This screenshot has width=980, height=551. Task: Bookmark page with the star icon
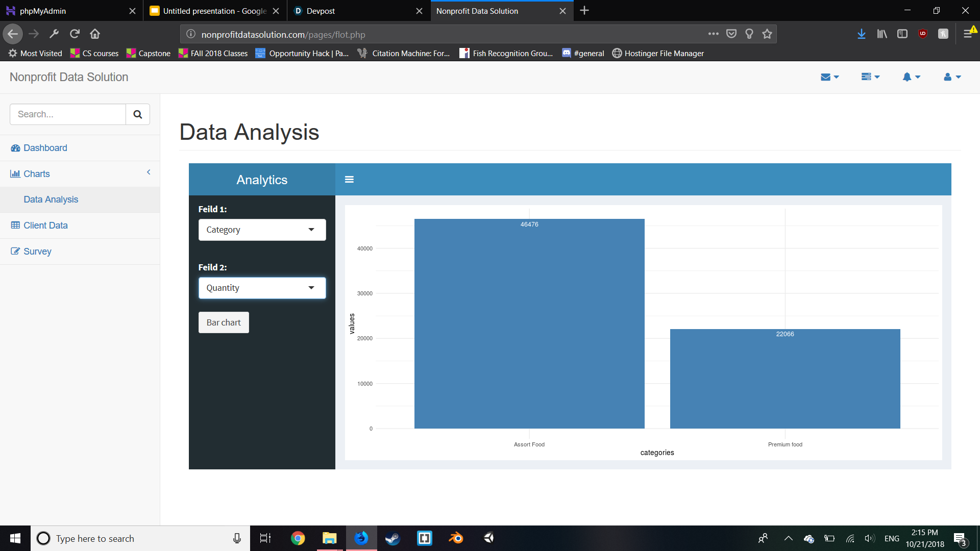(x=767, y=34)
